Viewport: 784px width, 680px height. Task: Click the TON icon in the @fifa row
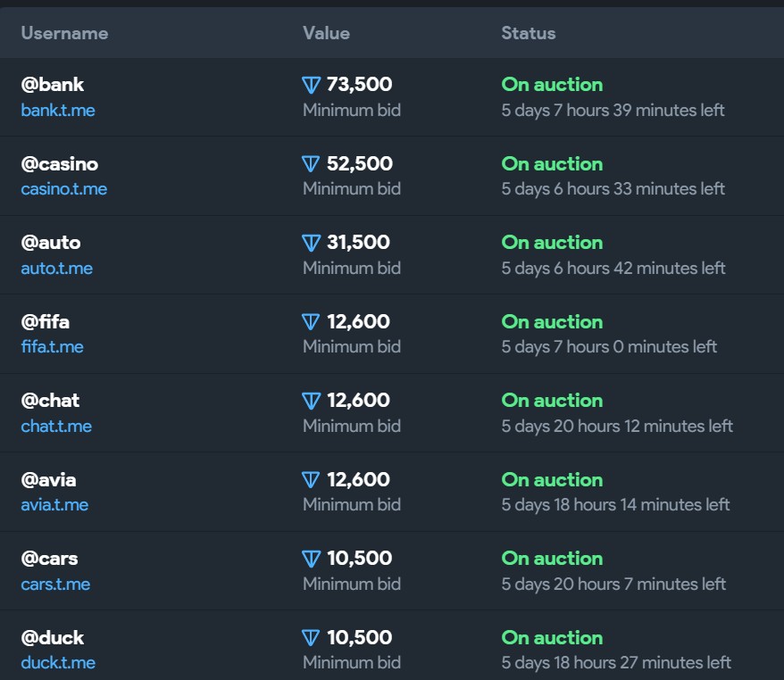pyautogui.click(x=311, y=322)
